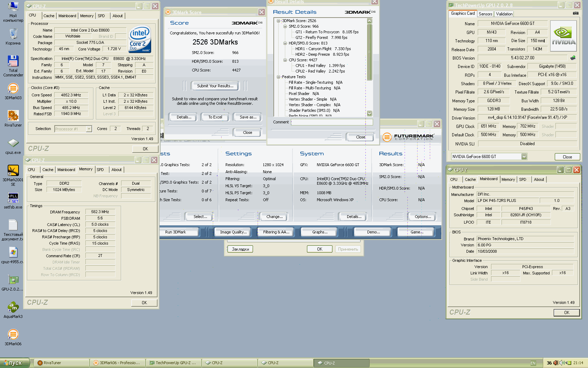
Task: Open SPD tab in top CPU-Z window
Action: [x=101, y=16]
